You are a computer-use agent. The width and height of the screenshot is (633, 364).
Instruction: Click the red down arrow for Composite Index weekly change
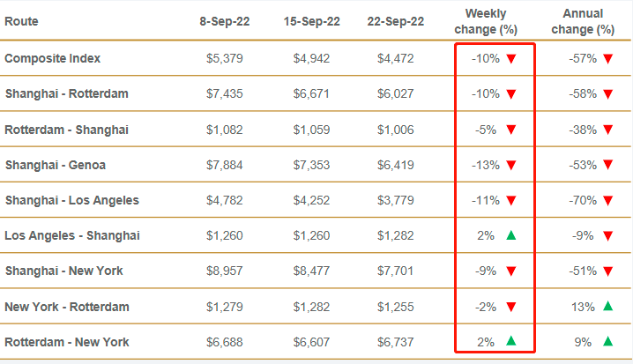point(510,59)
